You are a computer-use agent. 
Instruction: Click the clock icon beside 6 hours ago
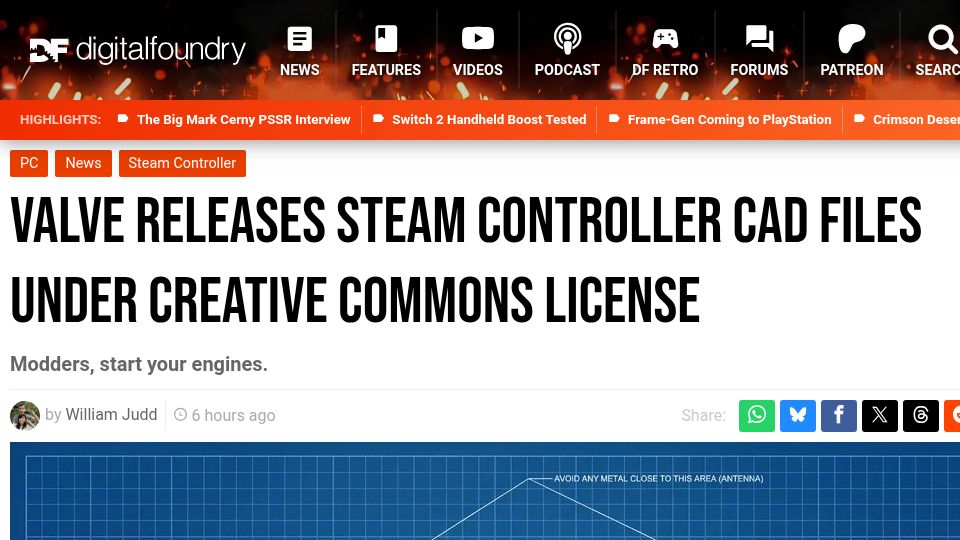pyautogui.click(x=180, y=414)
